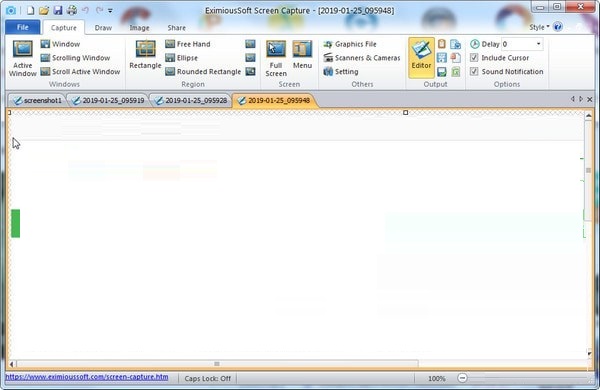Image resolution: width=600 pixels, height=390 pixels.
Task: Open a file with the folder icon
Action: pos(44,10)
